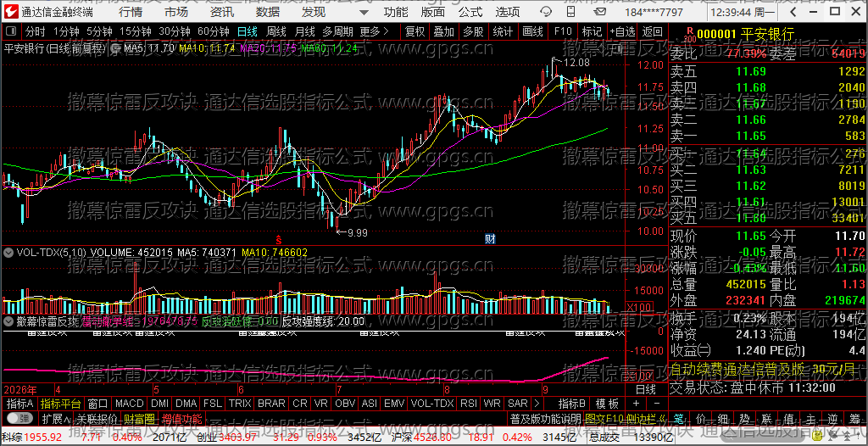Image resolution: width=868 pixels, height=446 pixels.
Task: Open F10 company information
Action: pos(563,31)
